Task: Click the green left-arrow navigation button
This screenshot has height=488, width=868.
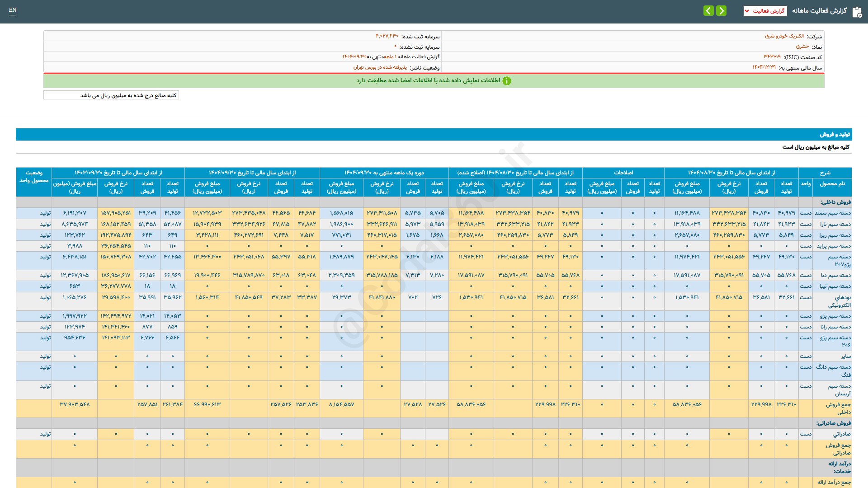Action: pos(708,10)
